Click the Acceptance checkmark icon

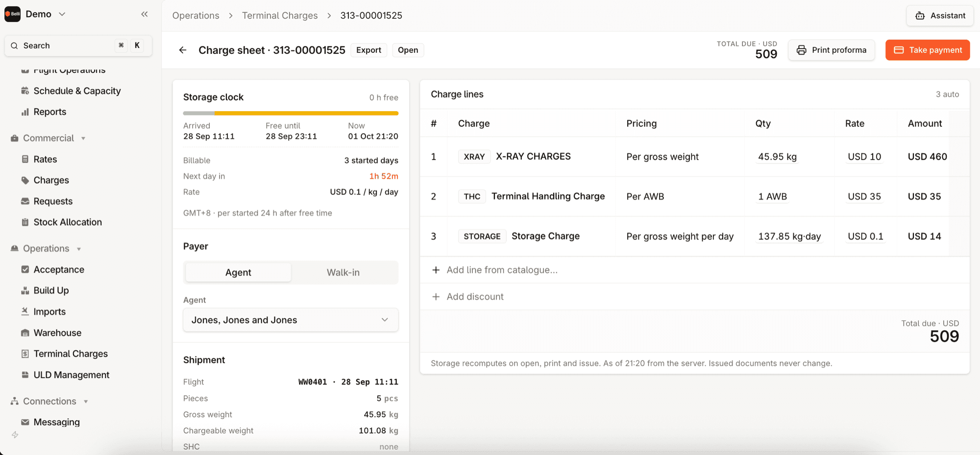(x=25, y=269)
